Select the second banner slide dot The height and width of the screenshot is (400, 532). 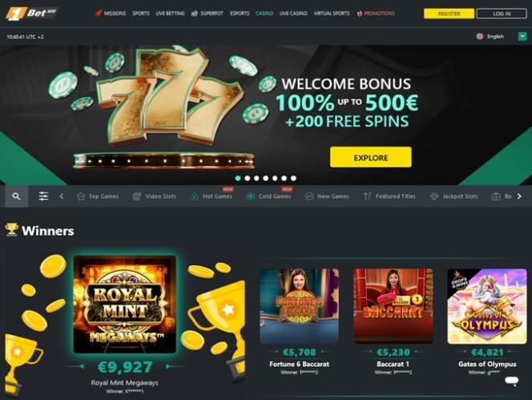pos(248,178)
